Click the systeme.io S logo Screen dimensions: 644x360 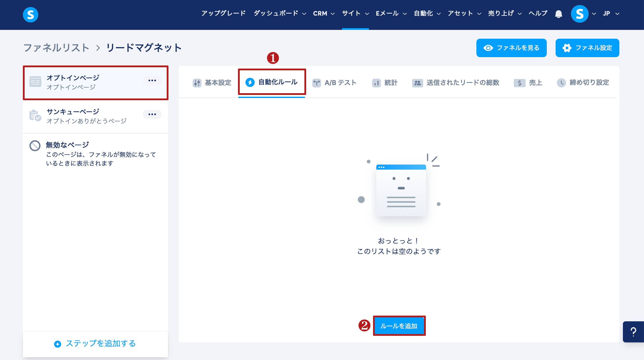pos(31,15)
